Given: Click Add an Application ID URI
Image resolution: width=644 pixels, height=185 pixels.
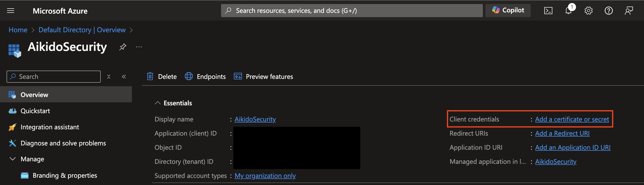Looking at the screenshot, I should 573,147.
